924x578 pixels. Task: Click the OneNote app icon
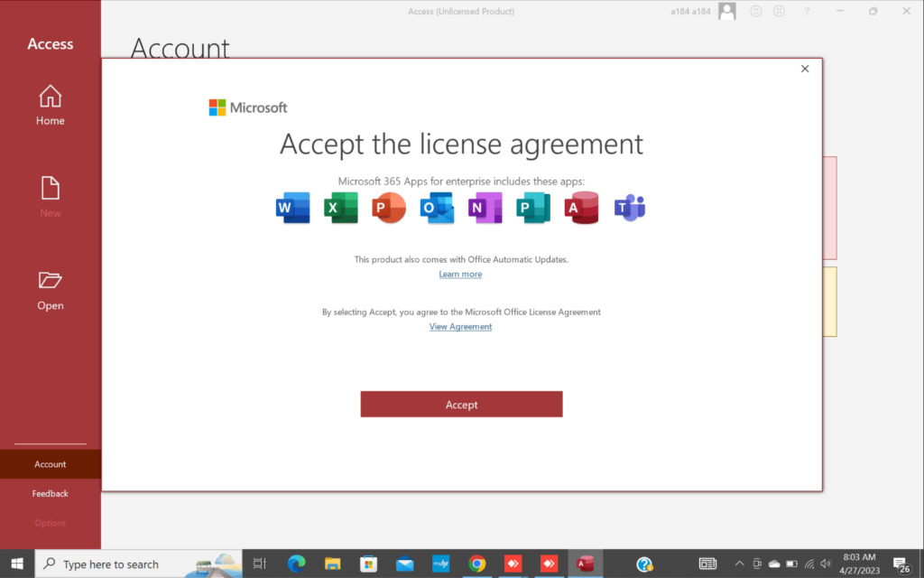point(485,208)
